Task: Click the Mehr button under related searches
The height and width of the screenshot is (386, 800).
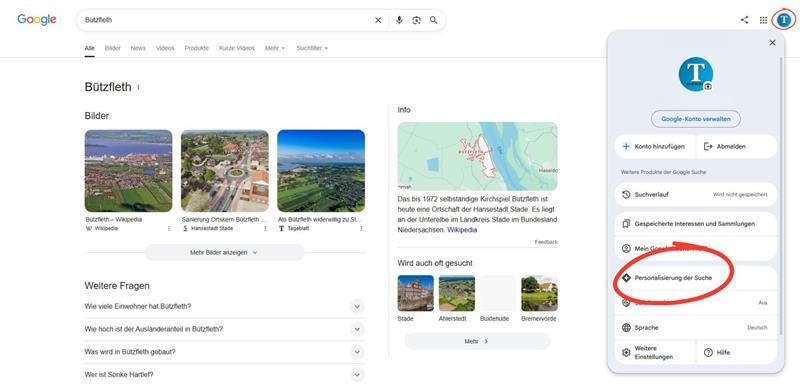Action: tap(477, 341)
